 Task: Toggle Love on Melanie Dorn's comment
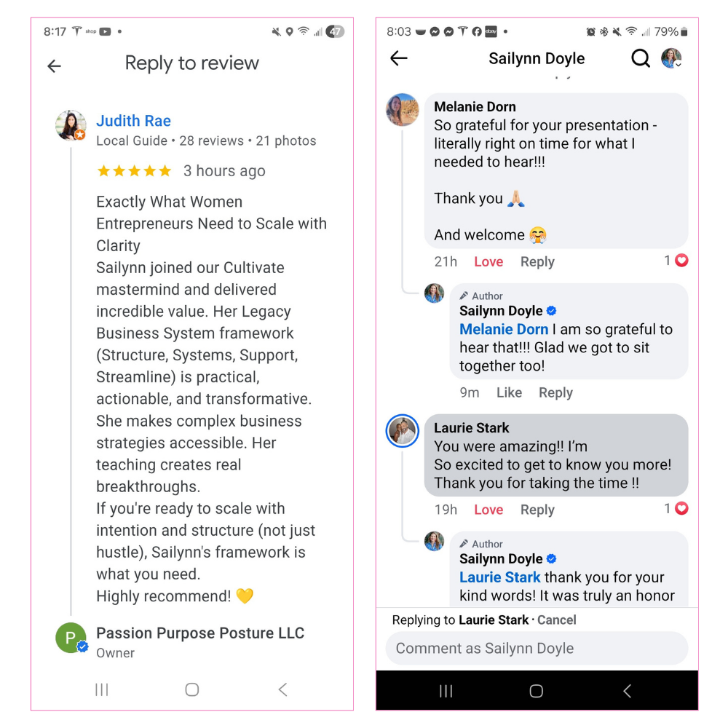(x=488, y=262)
